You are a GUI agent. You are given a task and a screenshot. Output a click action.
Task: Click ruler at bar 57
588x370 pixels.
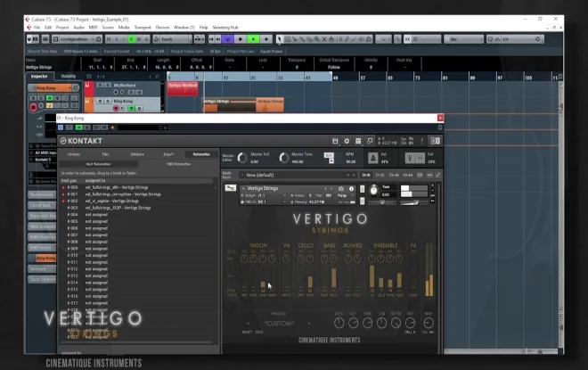[363, 78]
